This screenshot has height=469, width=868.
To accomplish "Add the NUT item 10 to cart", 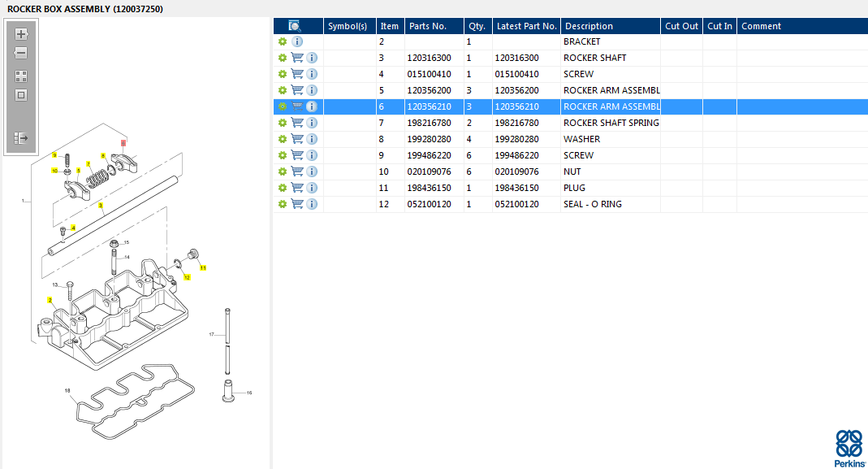I will [297, 172].
